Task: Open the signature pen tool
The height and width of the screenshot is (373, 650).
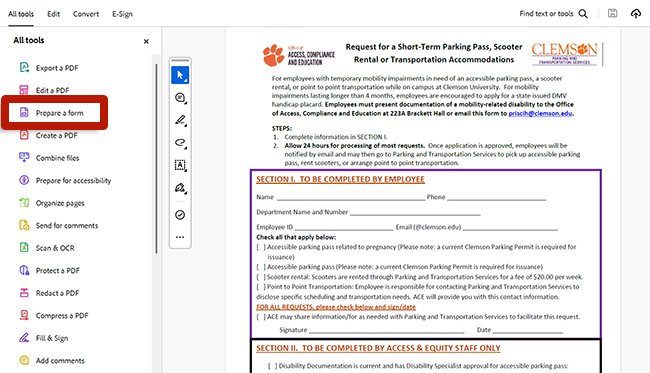Action: click(180, 188)
